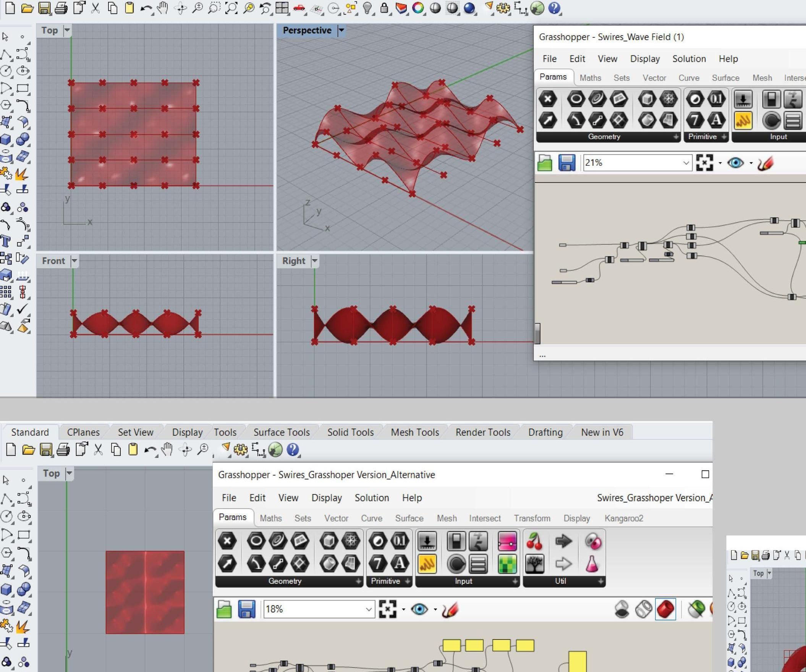This screenshot has width=806, height=672.
Task: Open the Right viewport dropdown arrow
Action: (x=315, y=261)
